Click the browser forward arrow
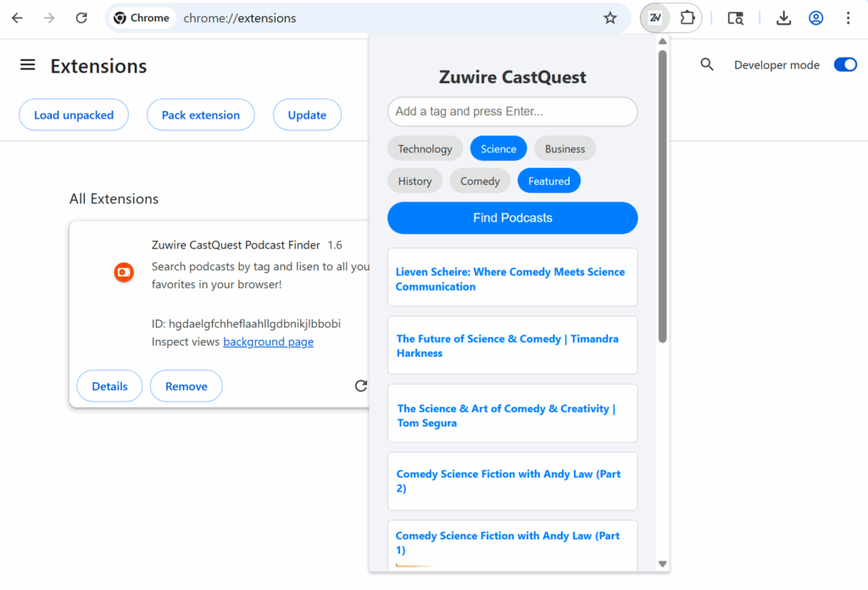 click(49, 19)
